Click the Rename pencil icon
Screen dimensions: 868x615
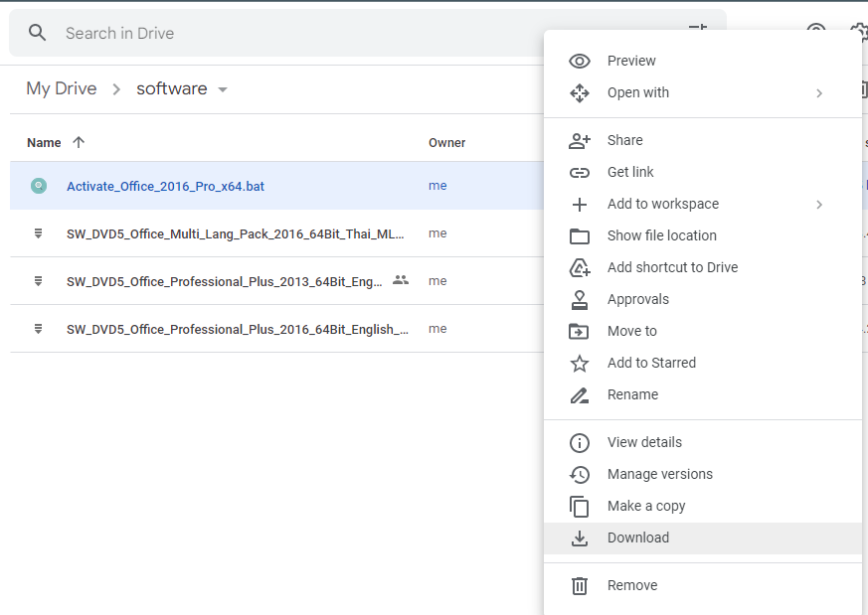pyautogui.click(x=579, y=394)
